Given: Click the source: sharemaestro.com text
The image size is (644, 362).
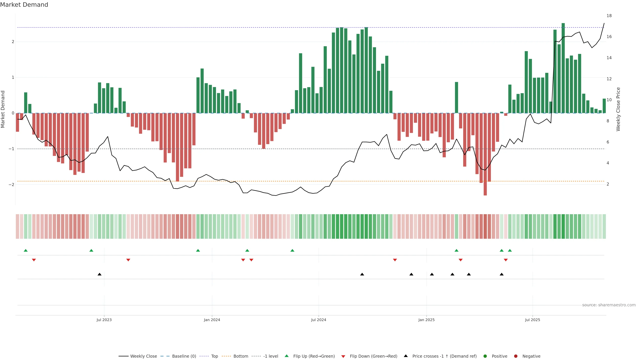Looking at the screenshot, I should (x=609, y=305).
